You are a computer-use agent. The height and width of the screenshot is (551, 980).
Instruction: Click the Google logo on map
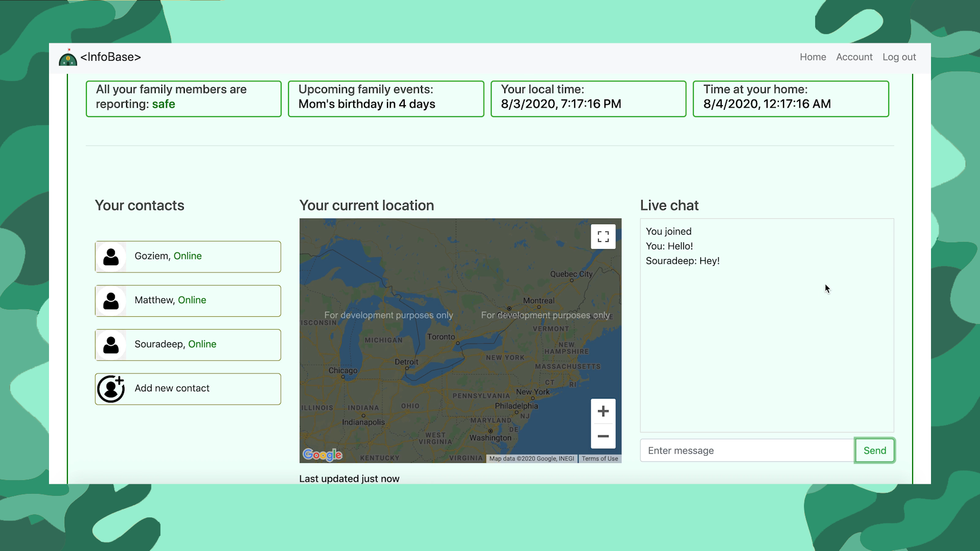322,455
